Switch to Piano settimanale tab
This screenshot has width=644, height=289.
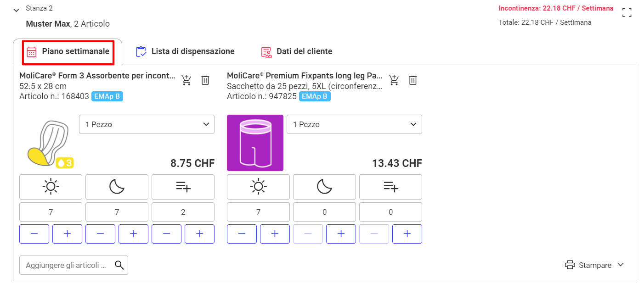point(68,52)
